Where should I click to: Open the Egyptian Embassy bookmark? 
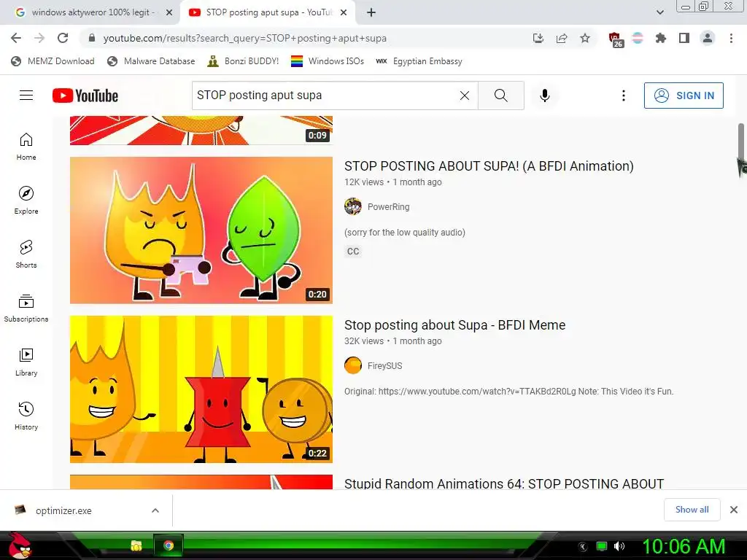pyautogui.click(x=419, y=61)
